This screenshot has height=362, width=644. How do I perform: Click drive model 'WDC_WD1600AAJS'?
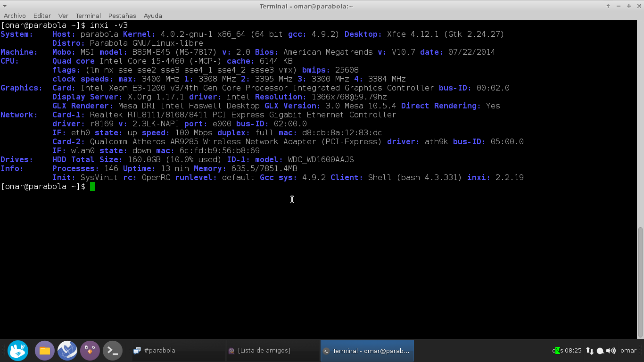coord(321,160)
